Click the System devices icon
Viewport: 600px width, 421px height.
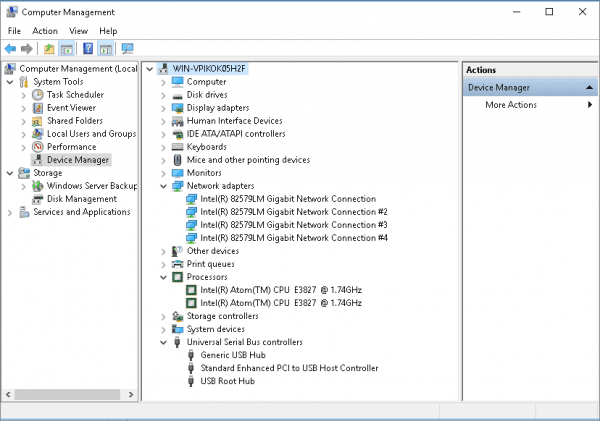178,329
